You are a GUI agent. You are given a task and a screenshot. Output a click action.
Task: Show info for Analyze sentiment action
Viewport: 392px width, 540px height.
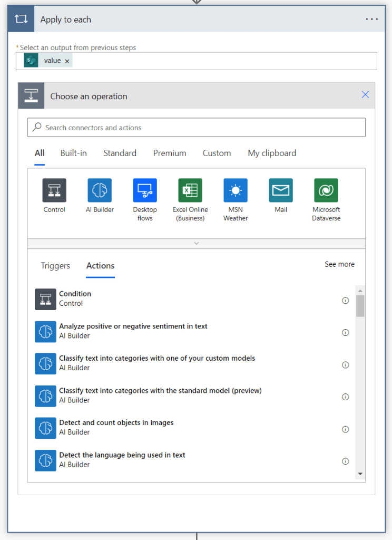345,333
